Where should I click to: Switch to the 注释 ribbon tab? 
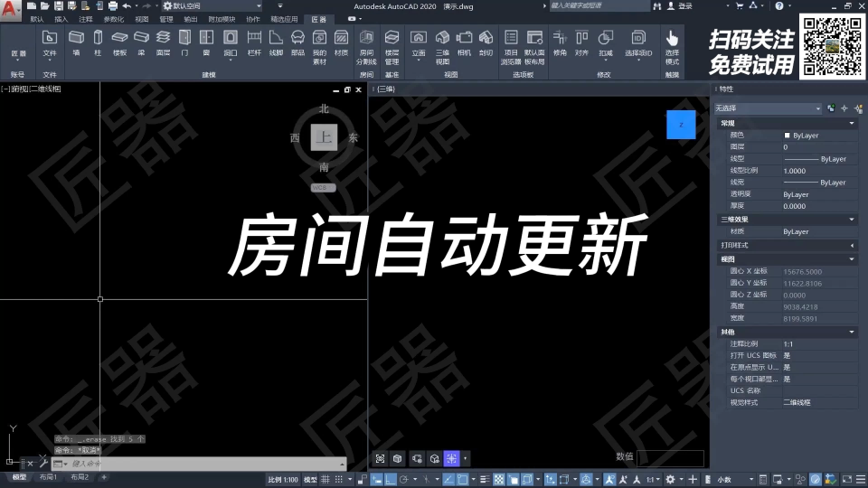coord(85,19)
